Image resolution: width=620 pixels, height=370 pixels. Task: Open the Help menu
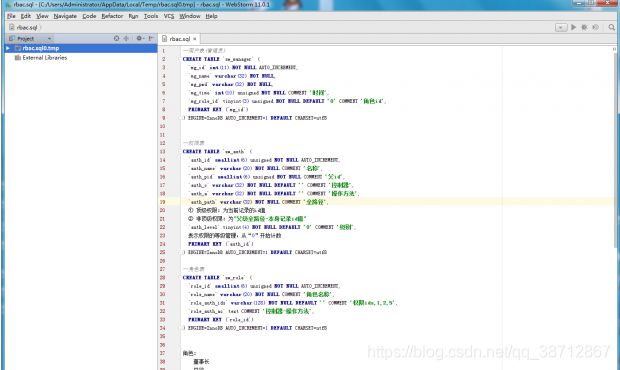[212, 16]
